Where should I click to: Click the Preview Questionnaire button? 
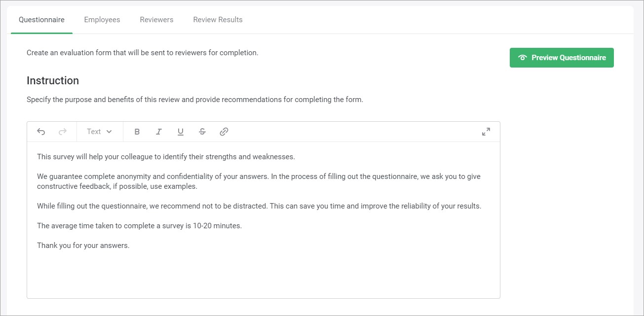point(562,58)
